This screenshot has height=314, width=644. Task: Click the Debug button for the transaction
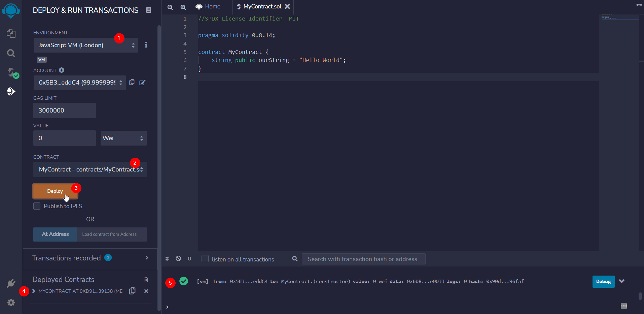603,281
